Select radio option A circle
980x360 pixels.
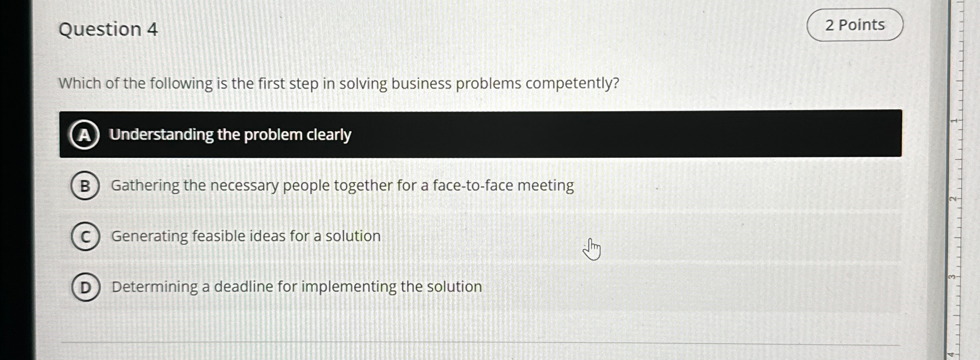(84, 135)
